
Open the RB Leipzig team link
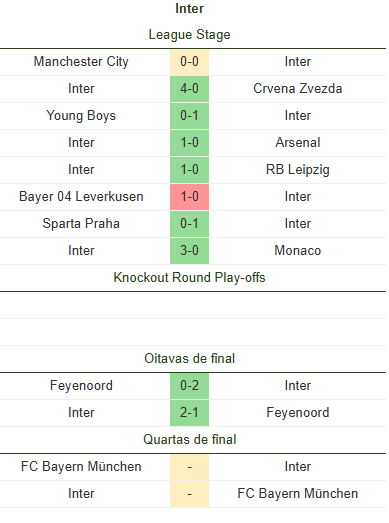tap(298, 170)
